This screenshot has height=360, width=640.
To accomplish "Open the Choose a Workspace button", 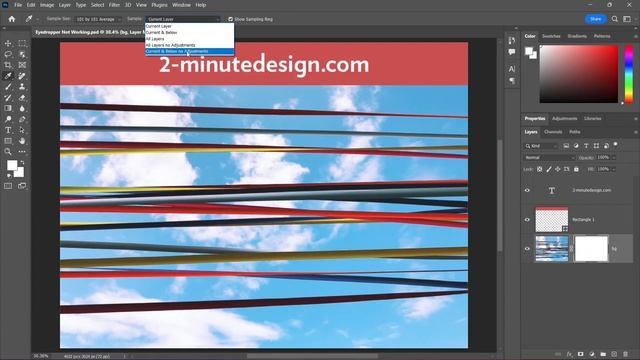I will 627,19.
